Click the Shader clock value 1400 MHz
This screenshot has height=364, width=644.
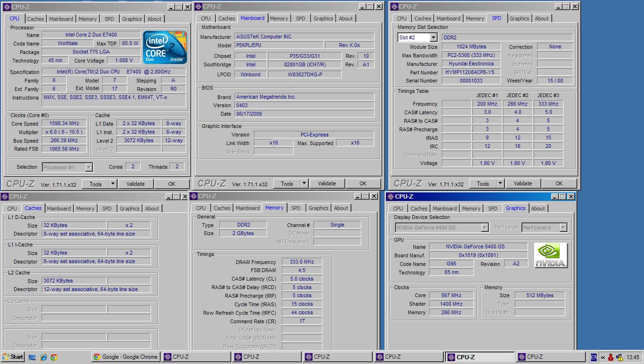(451, 304)
